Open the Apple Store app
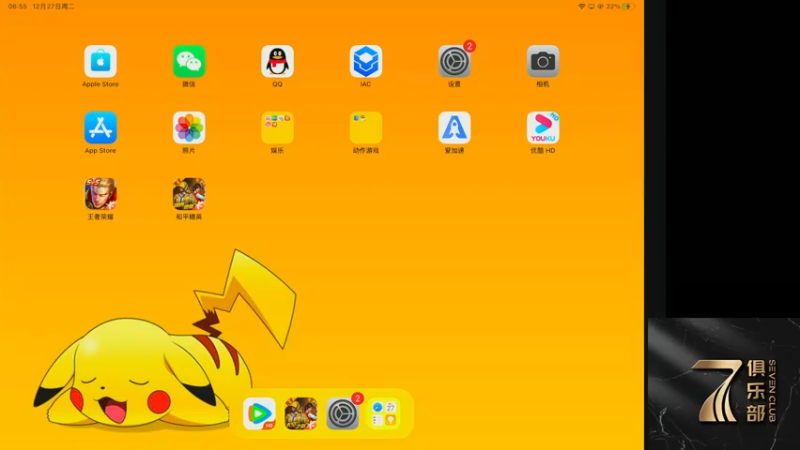The height and width of the screenshot is (450, 800). click(x=101, y=61)
